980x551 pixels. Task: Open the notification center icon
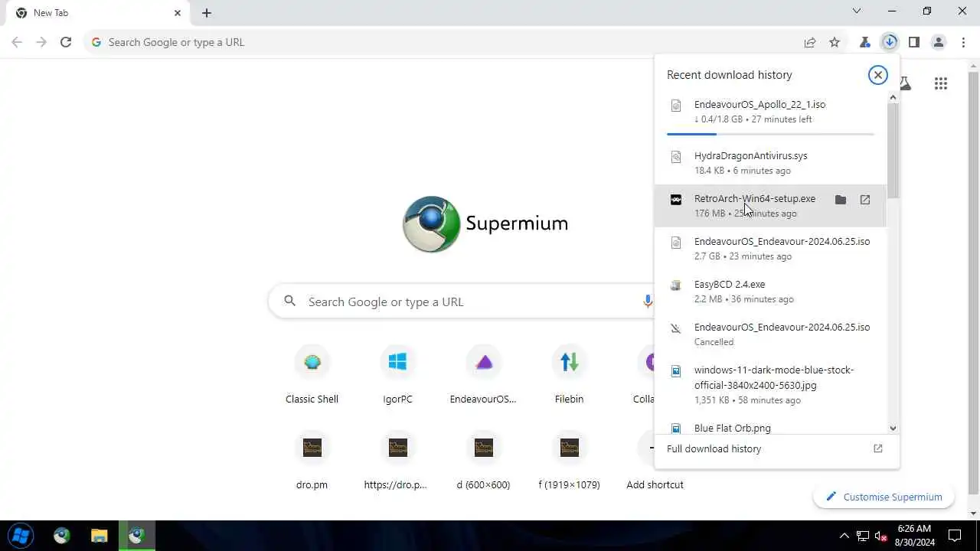click(955, 536)
